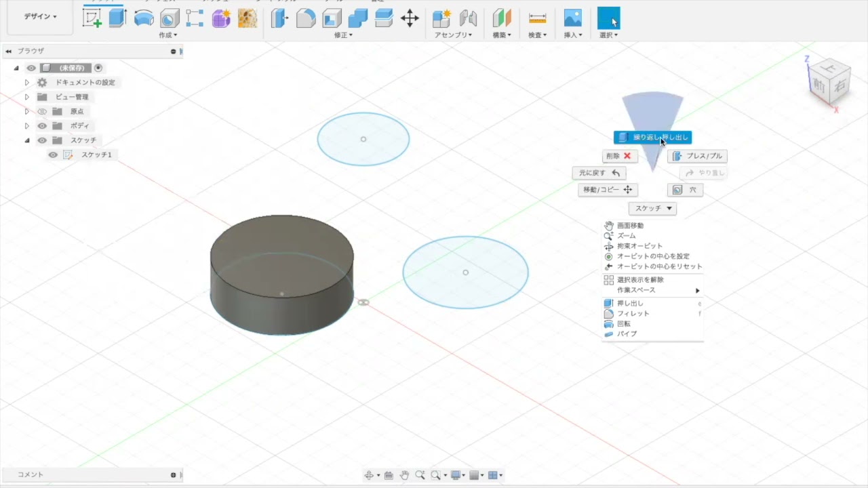Choose 穴 in the marking menu

click(x=685, y=190)
